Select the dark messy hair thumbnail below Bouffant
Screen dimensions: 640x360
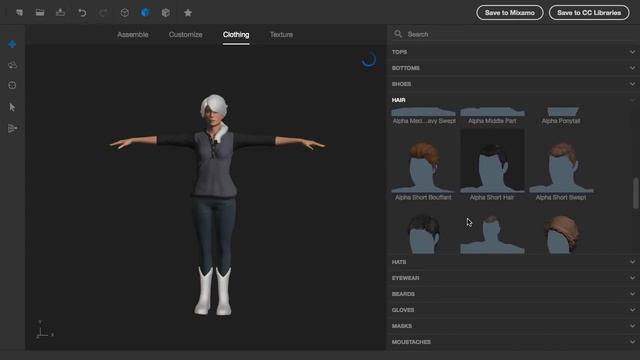(423, 233)
